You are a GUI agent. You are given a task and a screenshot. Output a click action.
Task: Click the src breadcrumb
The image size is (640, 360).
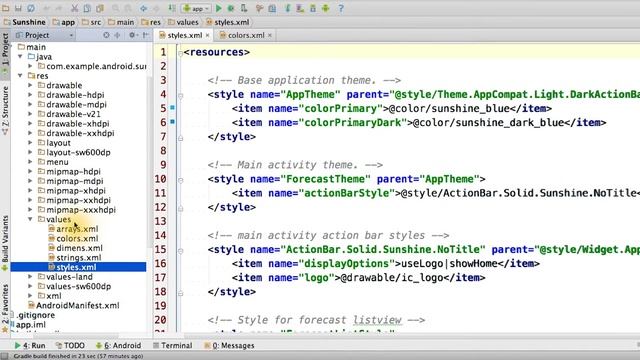[x=91, y=22]
